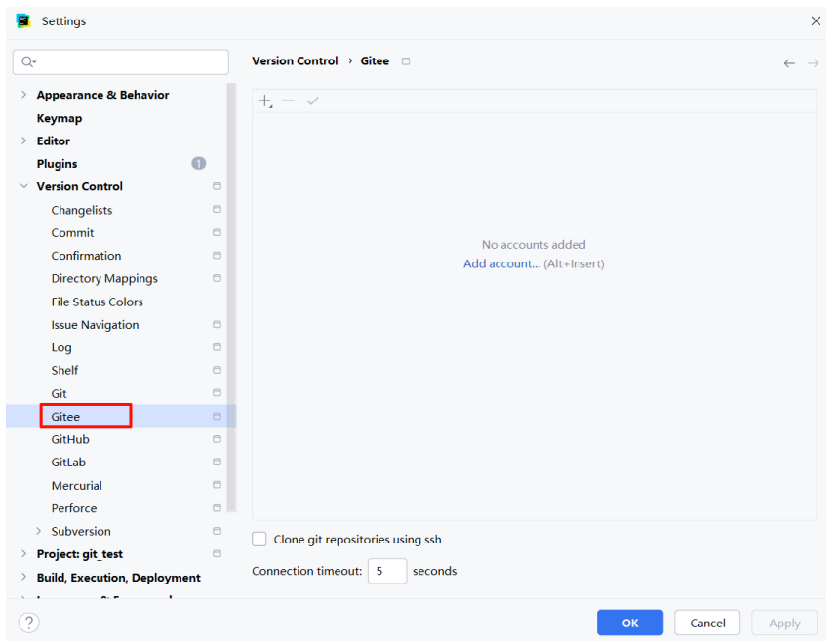
Task: Select Directory Mappings item
Action: click(x=104, y=279)
